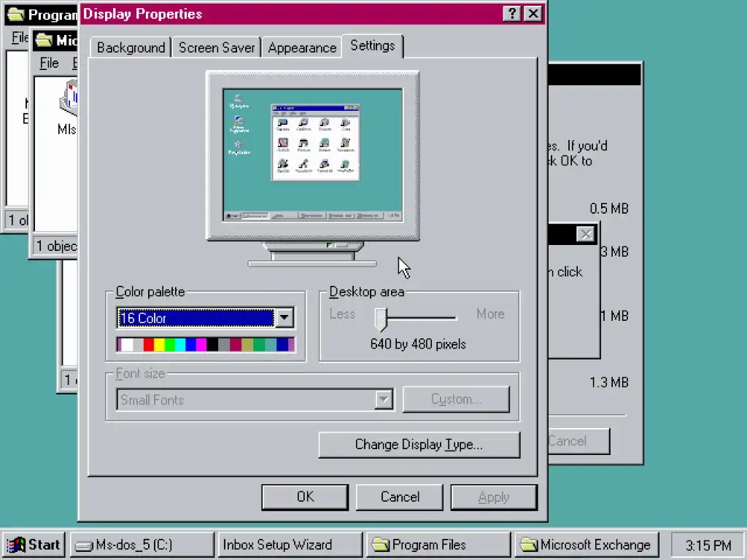Open the Start menu
The width and height of the screenshot is (747, 560).
(34, 545)
